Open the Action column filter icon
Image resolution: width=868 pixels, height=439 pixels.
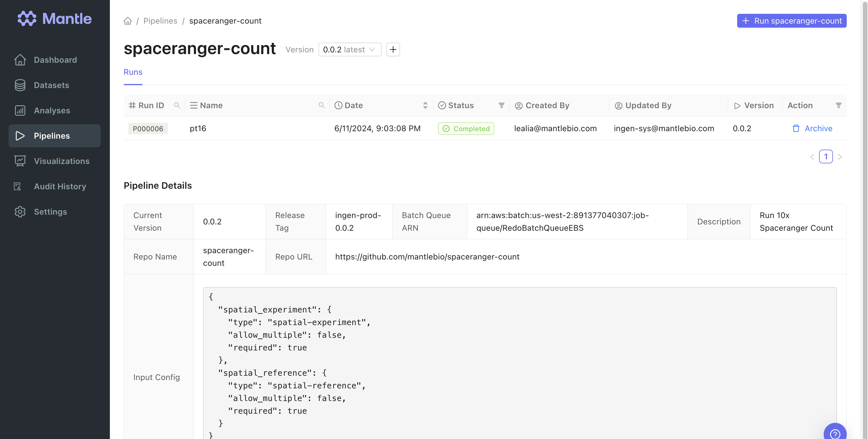[x=838, y=106]
